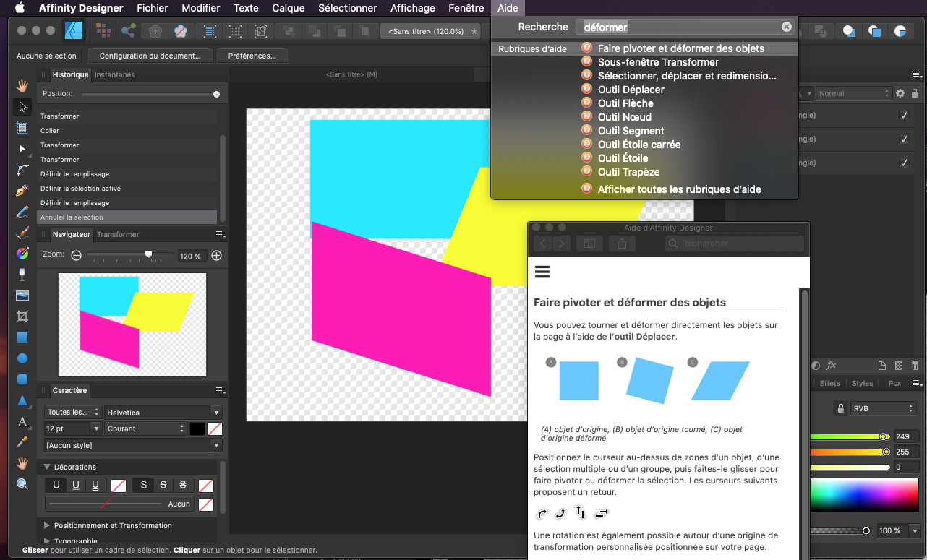Toggle double strikethrough decoration

(x=183, y=485)
